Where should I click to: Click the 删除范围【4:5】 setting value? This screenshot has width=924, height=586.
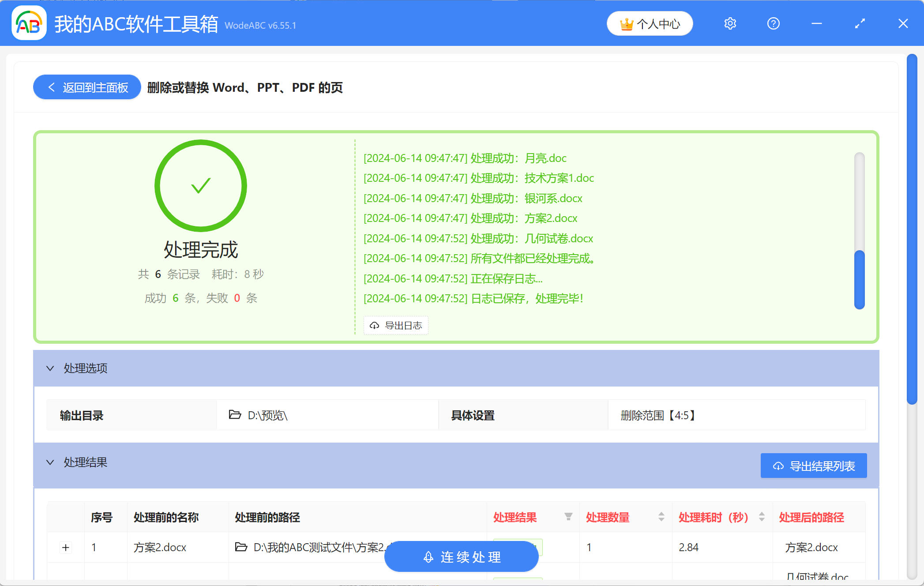[658, 415]
